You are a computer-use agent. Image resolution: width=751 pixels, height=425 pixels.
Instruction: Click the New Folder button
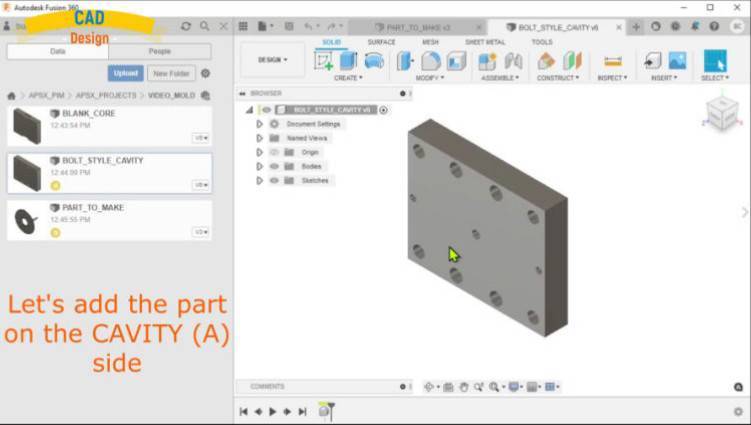[171, 73]
